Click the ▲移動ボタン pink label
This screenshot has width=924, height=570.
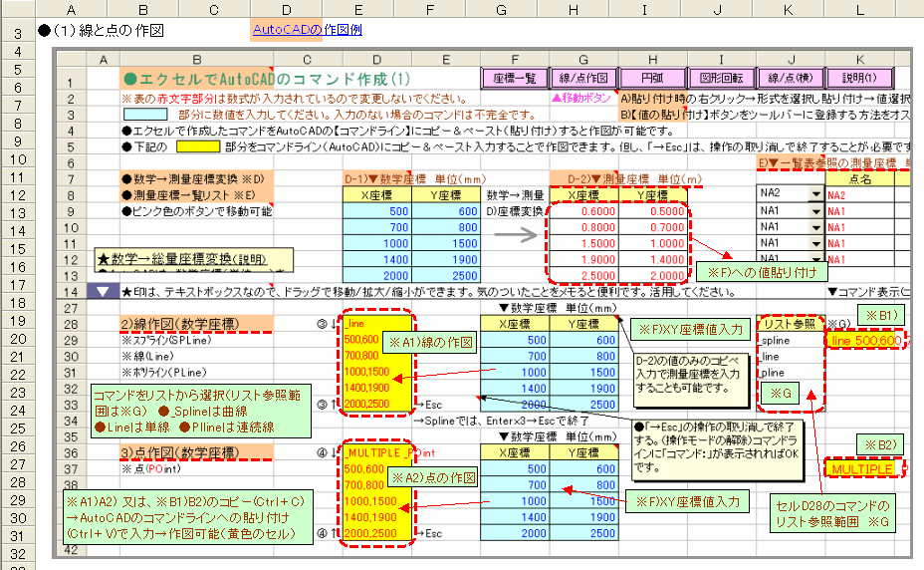click(581, 99)
